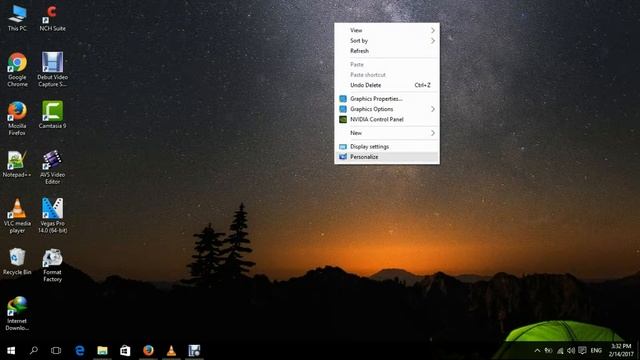The height and width of the screenshot is (360, 640).
Task: Show hidden system tray icons
Action: (537, 351)
